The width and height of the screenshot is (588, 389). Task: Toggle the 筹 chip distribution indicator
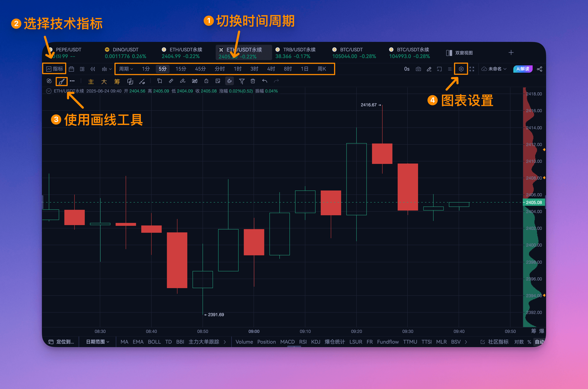[x=117, y=81]
